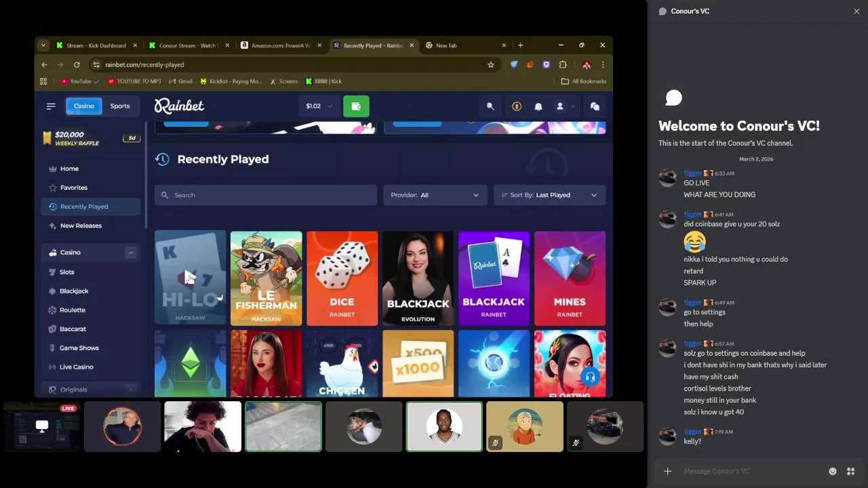
Task: Open the $20,000 Weekly Raffle banner
Action: tap(91, 138)
